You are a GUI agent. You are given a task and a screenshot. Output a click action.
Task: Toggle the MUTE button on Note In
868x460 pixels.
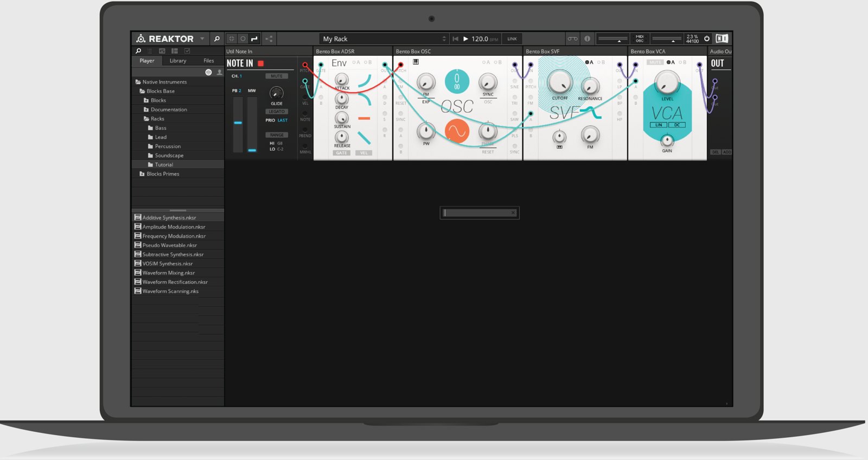[x=277, y=76]
